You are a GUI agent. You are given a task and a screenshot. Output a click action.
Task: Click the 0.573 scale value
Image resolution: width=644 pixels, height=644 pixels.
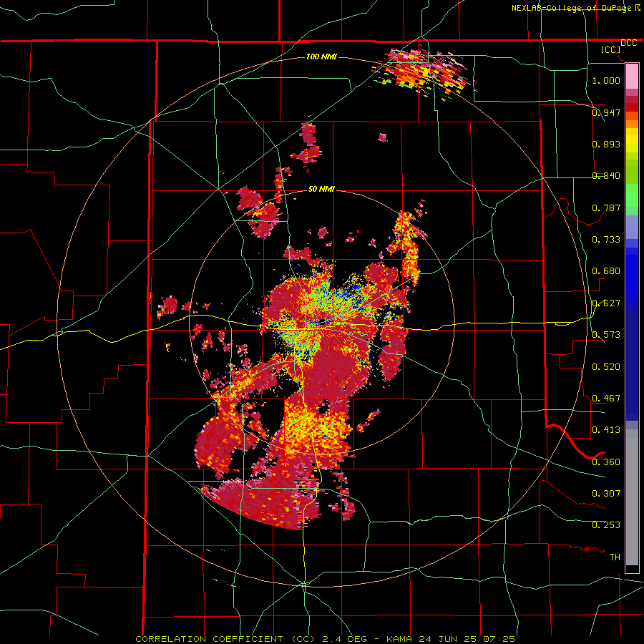click(x=606, y=334)
